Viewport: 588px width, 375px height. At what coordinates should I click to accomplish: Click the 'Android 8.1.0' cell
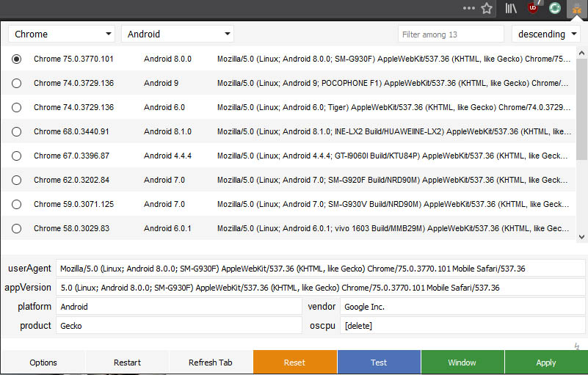(167, 131)
